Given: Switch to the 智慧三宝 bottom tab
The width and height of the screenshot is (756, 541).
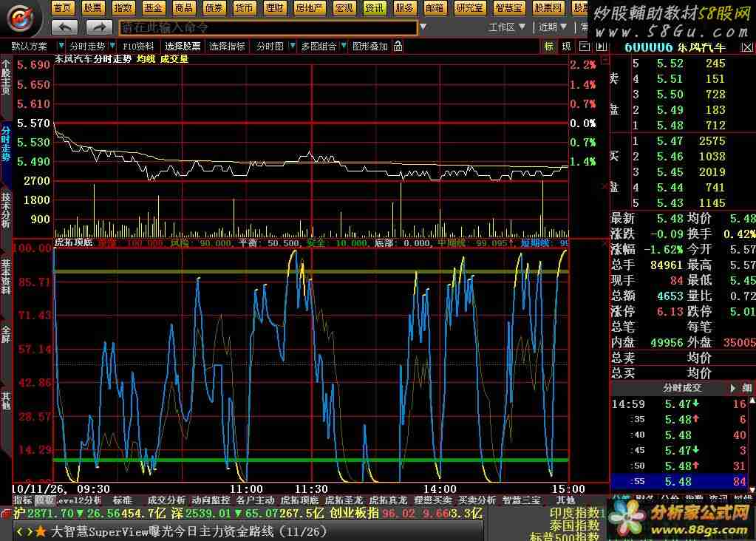Looking at the screenshot, I should pos(521,500).
